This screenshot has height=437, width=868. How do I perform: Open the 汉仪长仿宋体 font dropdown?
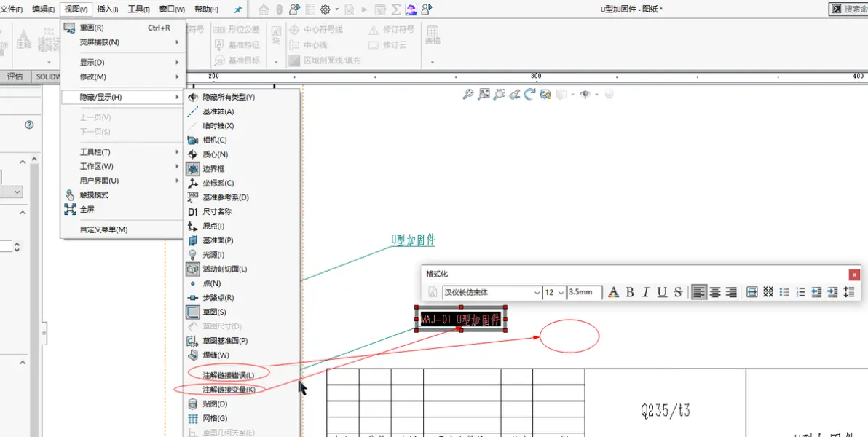point(537,293)
